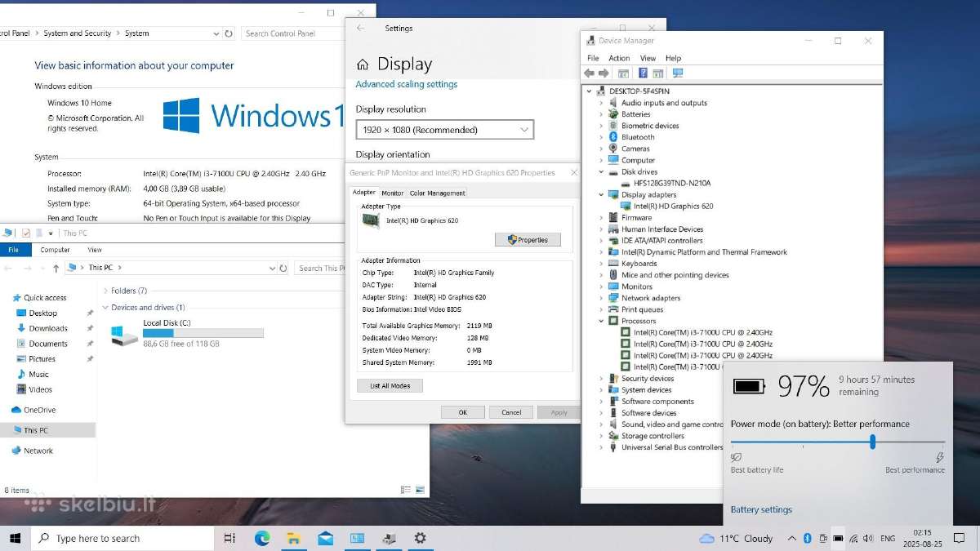Click the Wi-Fi icon in the system tray
The image size is (980, 551).
click(853, 538)
